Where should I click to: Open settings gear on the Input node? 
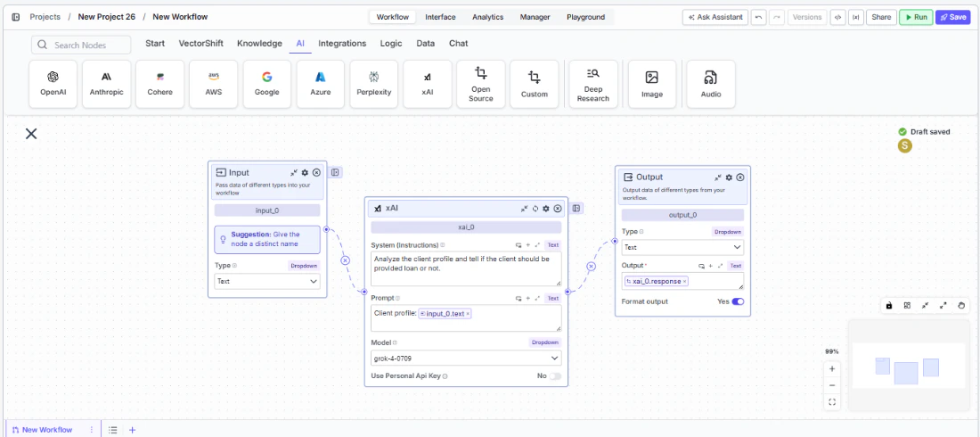click(x=305, y=173)
